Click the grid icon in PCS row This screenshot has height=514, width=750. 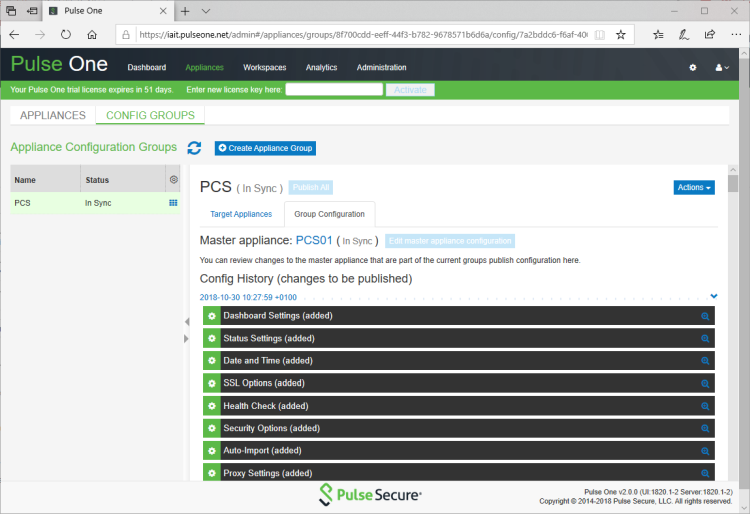point(173,203)
